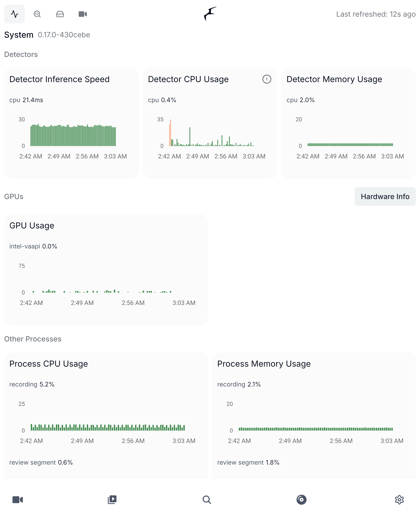Switch to the Cameras metrics tab icon

pos(82,14)
